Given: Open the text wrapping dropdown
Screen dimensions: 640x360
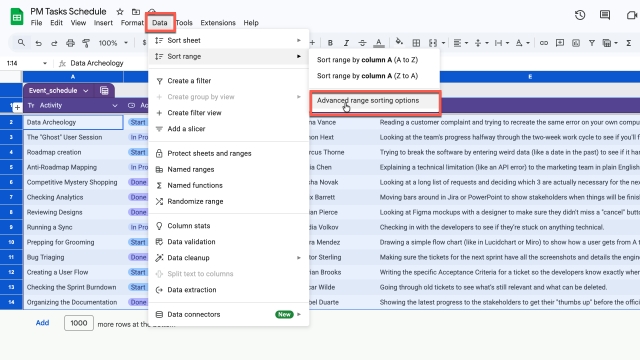Looking at the screenshot, I should tap(502, 43).
